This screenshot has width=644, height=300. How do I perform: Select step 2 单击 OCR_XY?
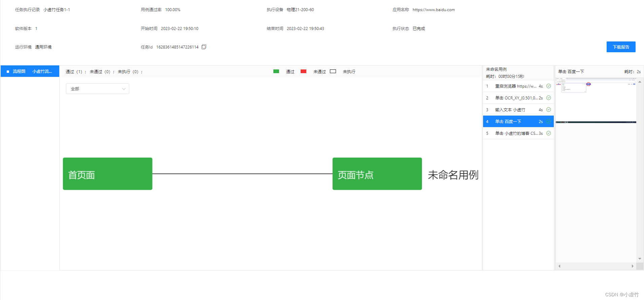click(518, 98)
